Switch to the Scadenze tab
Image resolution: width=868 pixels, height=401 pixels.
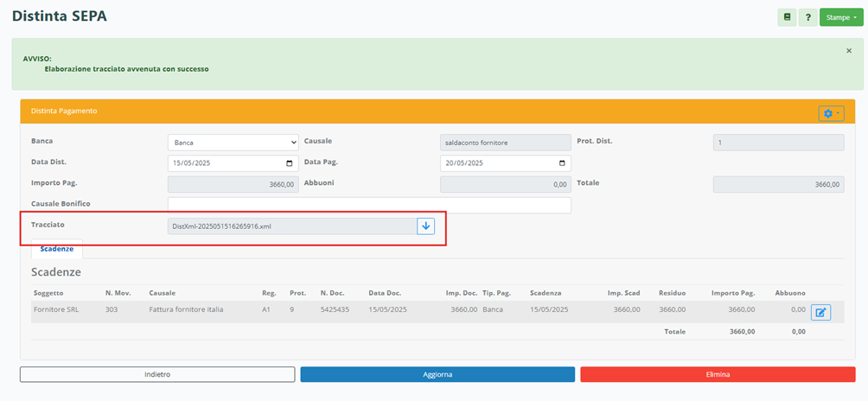click(57, 249)
